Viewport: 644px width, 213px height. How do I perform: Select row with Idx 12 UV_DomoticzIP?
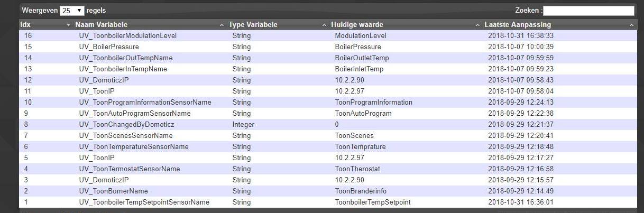click(x=104, y=80)
